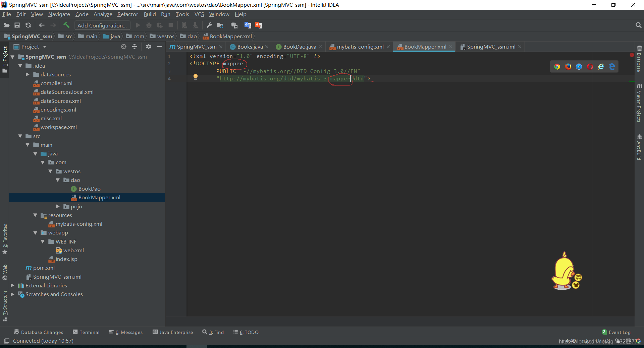
Task: Collapse the resources folder
Action: pyautogui.click(x=35, y=215)
